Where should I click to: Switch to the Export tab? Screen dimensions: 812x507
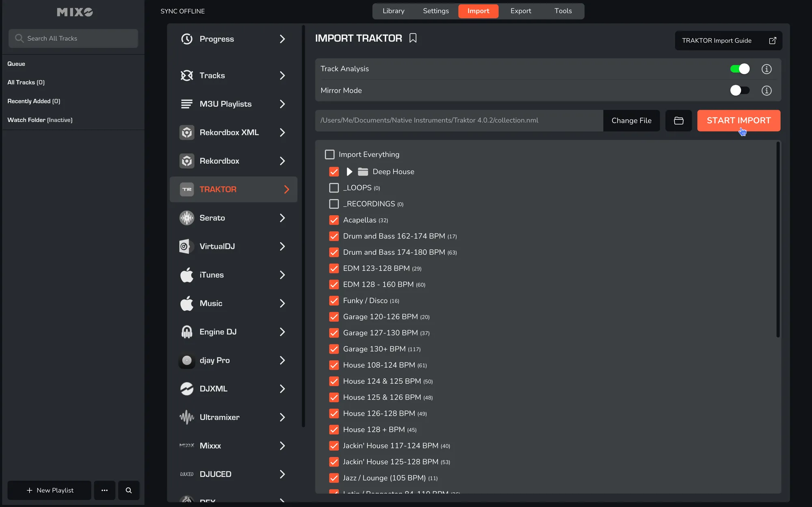pyautogui.click(x=520, y=11)
